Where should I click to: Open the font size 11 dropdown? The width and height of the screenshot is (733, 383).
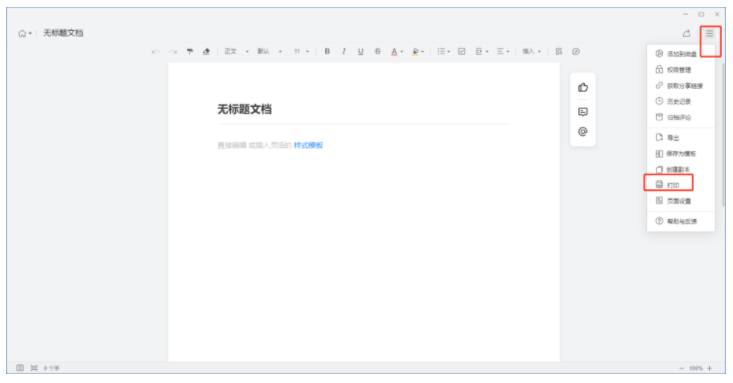pos(302,51)
